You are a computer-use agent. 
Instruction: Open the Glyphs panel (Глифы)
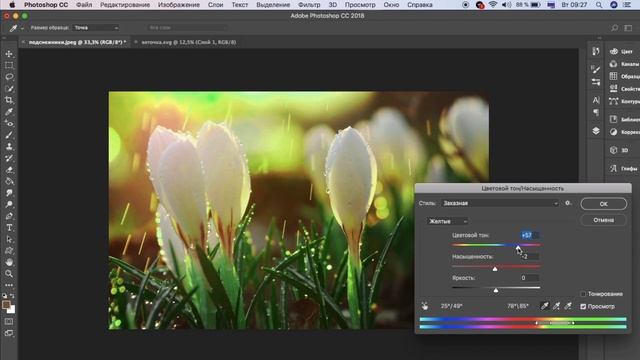coord(624,168)
